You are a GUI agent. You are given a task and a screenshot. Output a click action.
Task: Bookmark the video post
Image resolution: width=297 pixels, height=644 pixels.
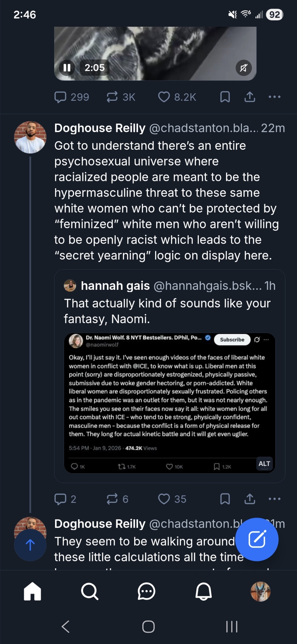[x=225, y=97]
